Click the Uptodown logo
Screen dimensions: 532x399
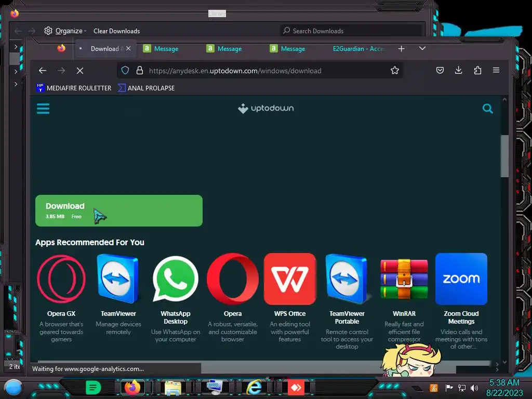pos(266,109)
